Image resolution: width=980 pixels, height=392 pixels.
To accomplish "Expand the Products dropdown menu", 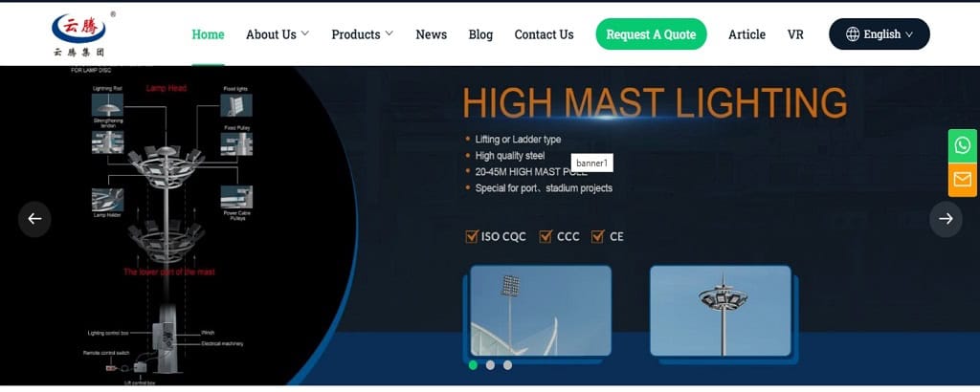I will click(x=362, y=34).
